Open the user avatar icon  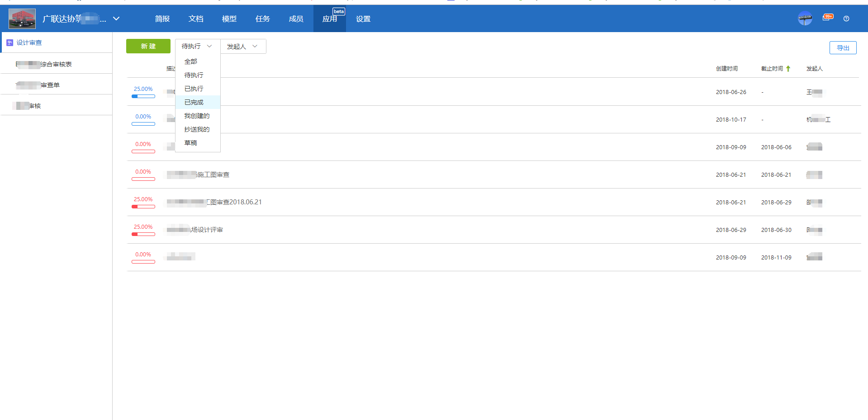click(x=805, y=19)
